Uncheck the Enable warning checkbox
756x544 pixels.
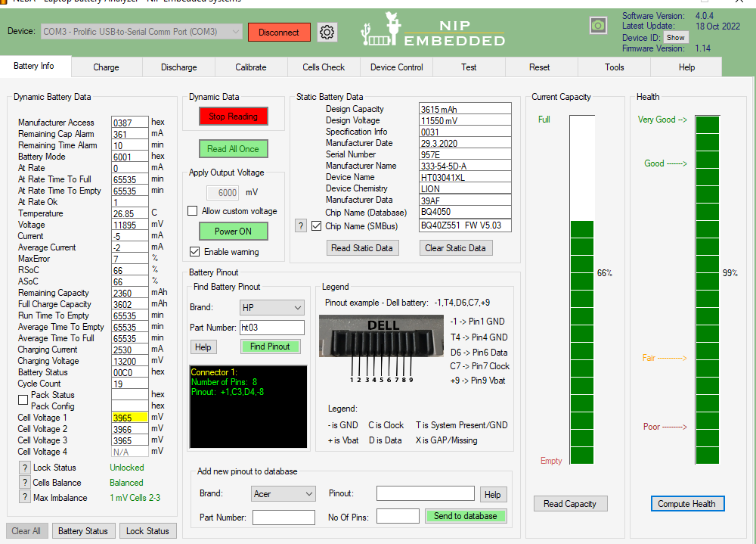click(x=195, y=252)
